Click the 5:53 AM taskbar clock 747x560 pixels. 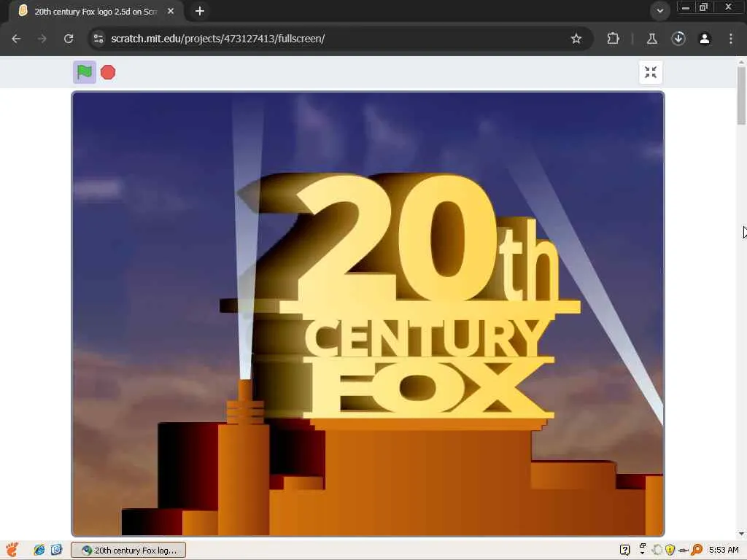(723, 550)
